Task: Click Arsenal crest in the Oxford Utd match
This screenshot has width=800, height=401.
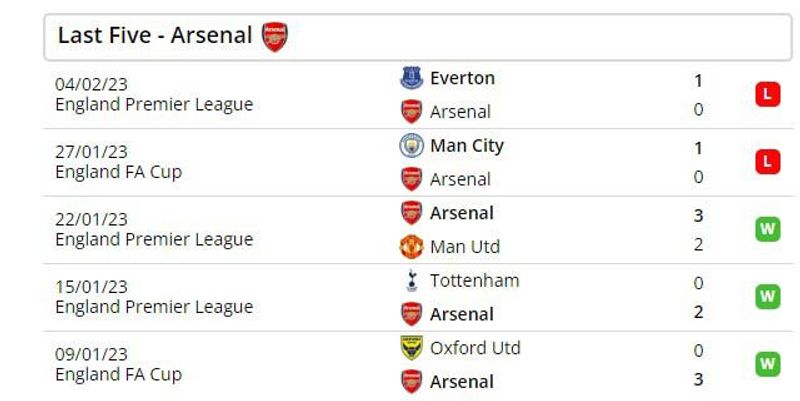Action: tap(411, 382)
